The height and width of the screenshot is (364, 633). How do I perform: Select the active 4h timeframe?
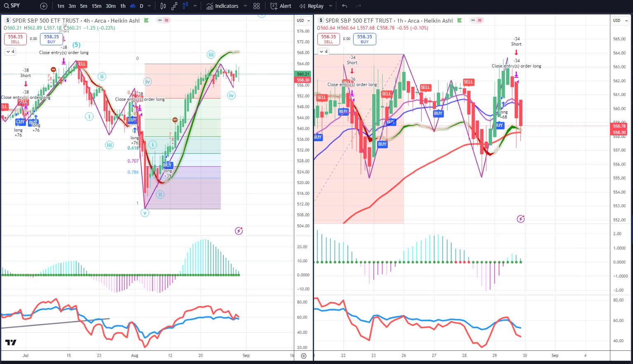click(132, 6)
